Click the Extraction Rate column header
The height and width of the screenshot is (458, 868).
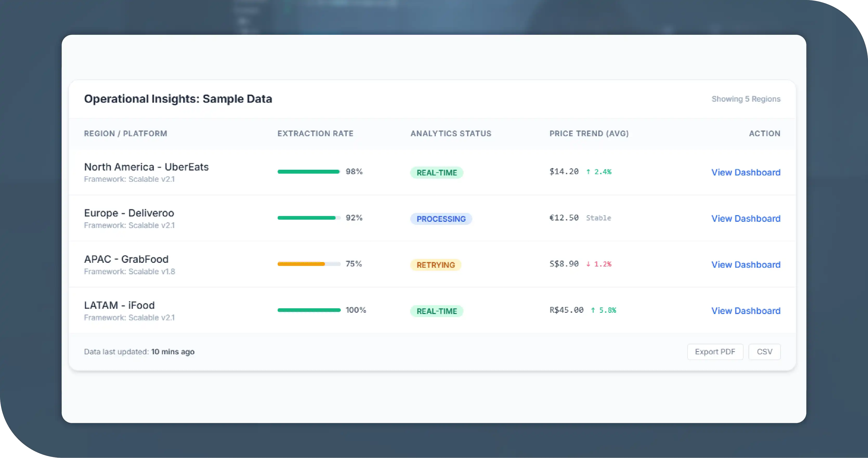pyautogui.click(x=315, y=133)
